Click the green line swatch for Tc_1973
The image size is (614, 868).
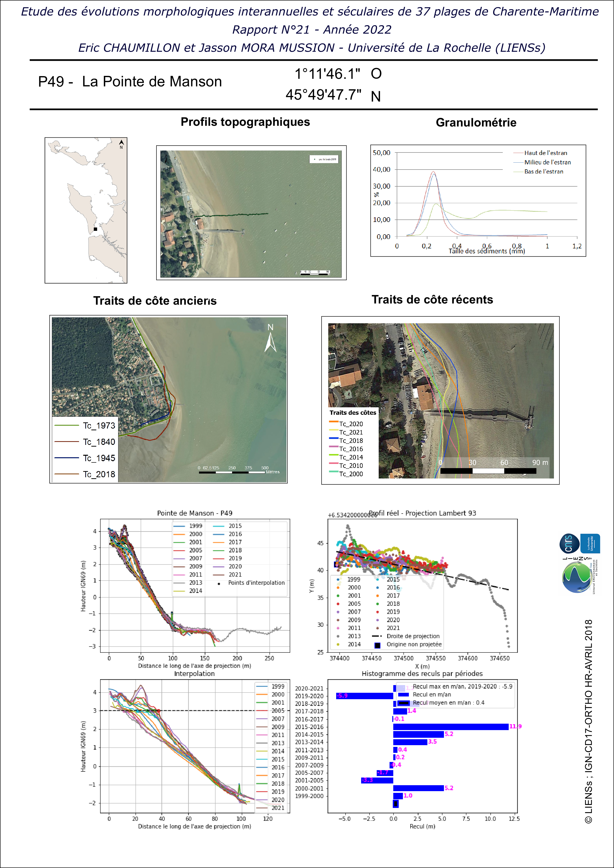66,425
